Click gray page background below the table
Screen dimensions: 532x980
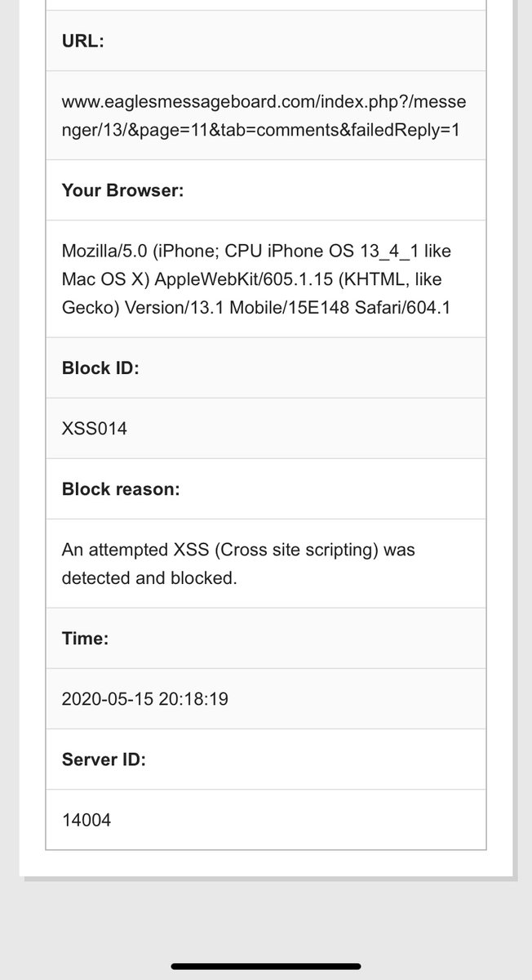[x=266, y=915]
